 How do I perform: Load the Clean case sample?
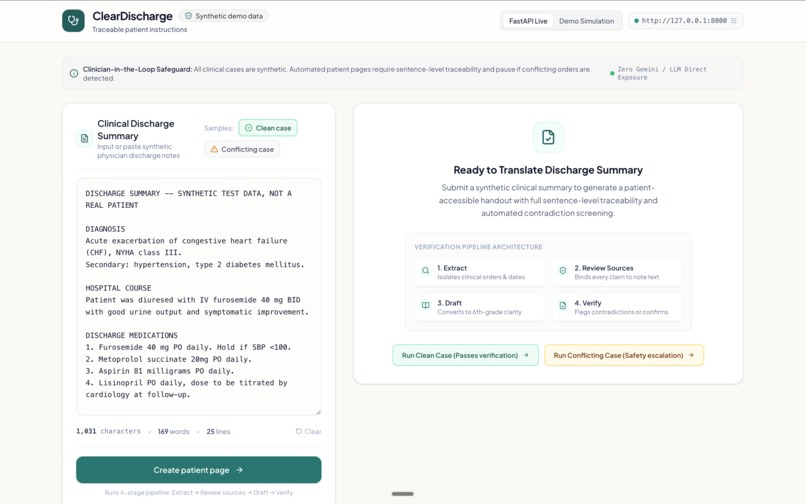click(268, 128)
